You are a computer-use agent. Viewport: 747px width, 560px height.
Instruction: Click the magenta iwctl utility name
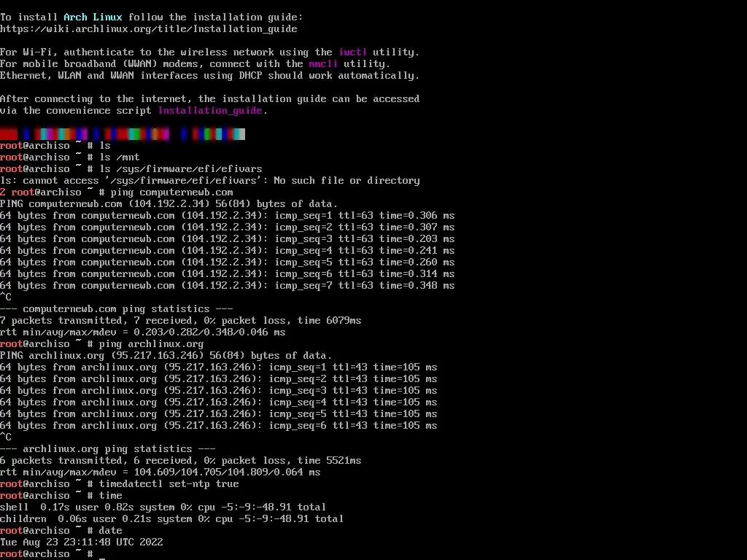click(353, 52)
